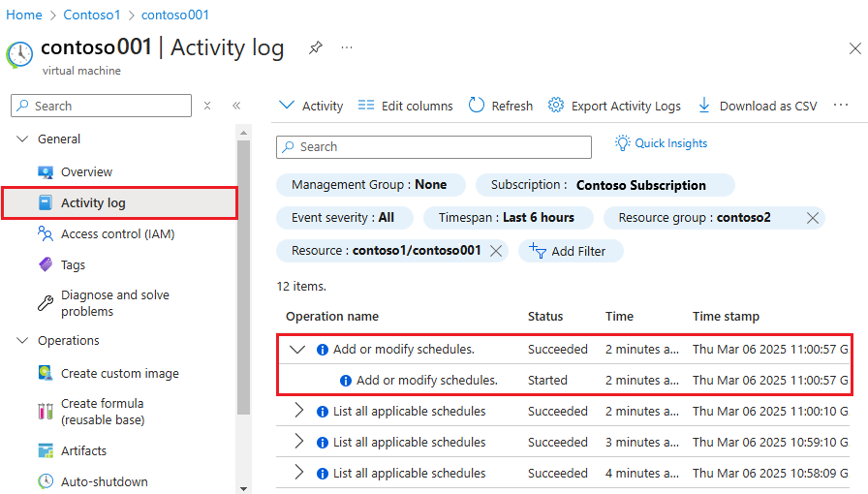Click the Download as CSV arrow icon
This screenshot has height=494, width=868.
(x=704, y=106)
